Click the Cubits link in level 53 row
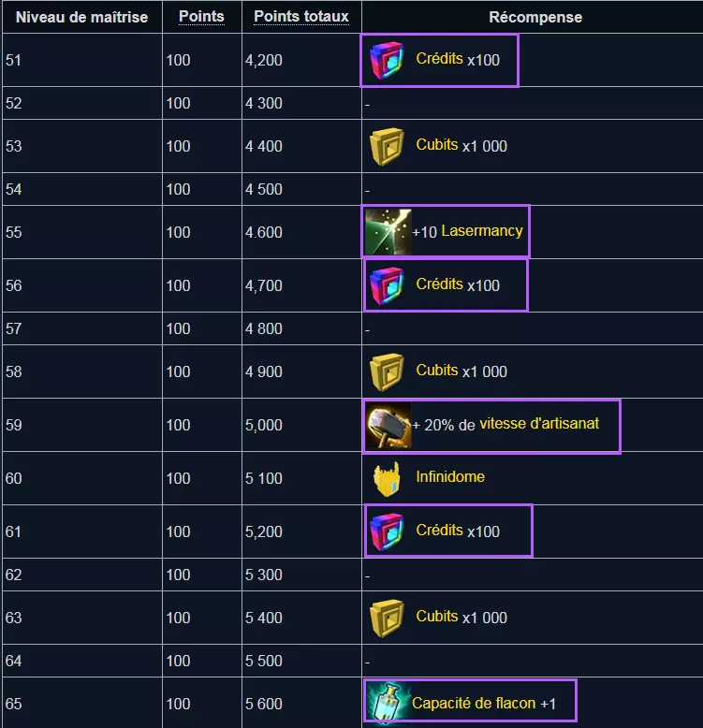 point(437,145)
